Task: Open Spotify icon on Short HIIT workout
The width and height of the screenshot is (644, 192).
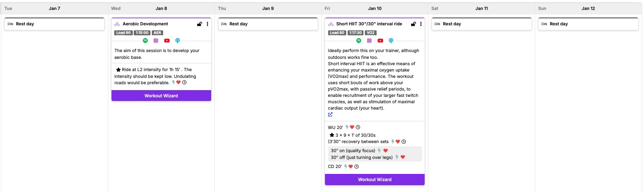Action: click(x=358, y=41)
